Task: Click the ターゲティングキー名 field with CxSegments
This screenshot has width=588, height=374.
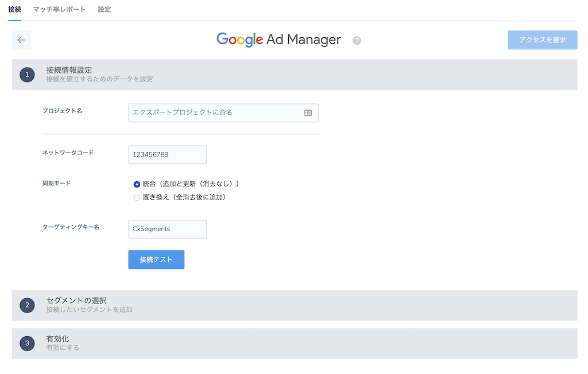Action: pyautogui.click(x=168, y=229)
